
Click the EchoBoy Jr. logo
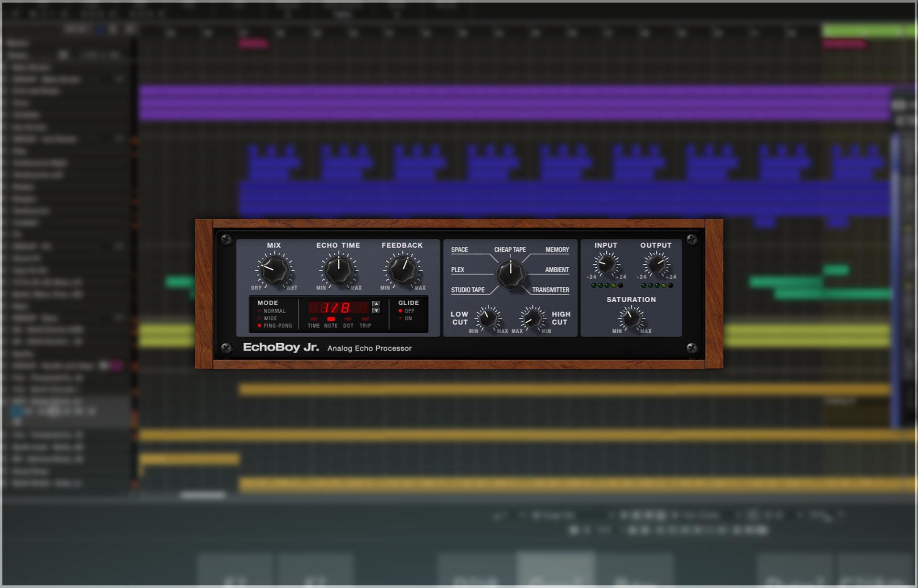click(281, 348)
